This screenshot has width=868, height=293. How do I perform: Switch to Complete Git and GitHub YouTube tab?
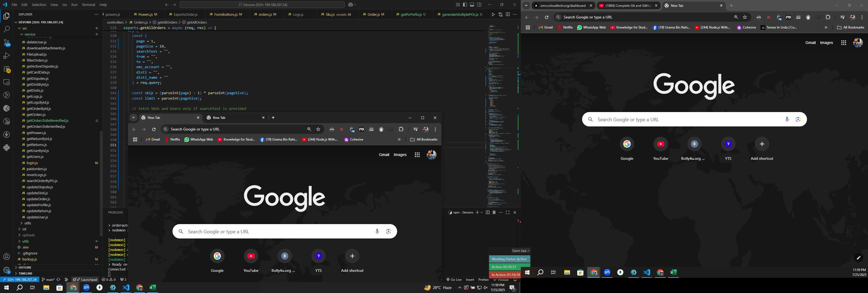tap(628, 5)
